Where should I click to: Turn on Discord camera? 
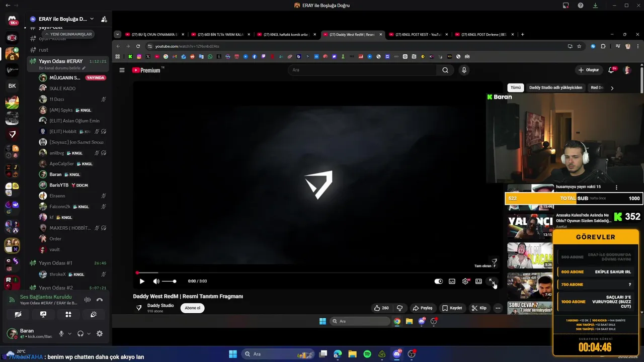coord(18,314)
